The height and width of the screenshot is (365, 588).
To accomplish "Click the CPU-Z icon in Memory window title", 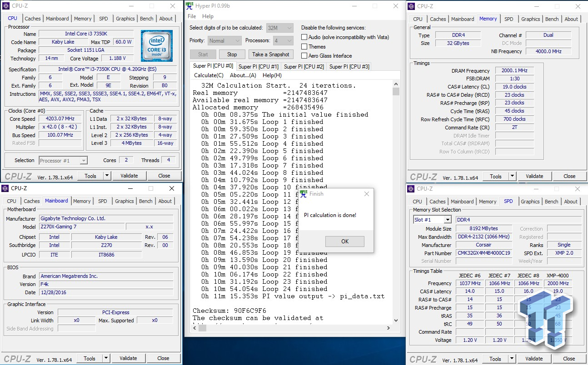I will point(411,6).
